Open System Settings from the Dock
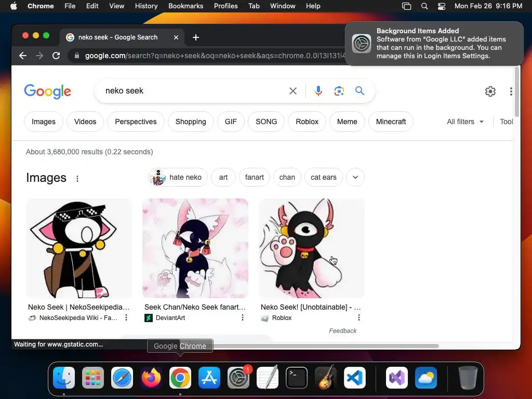Viewport: 532px width, 399px height. click(x=238, y=378)
